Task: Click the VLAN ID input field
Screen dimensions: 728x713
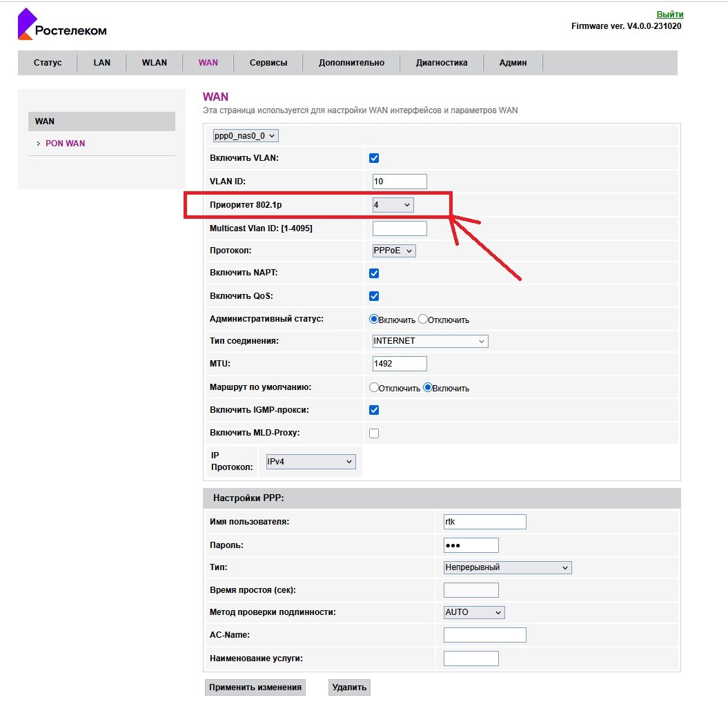Action: tap(400, 182)
